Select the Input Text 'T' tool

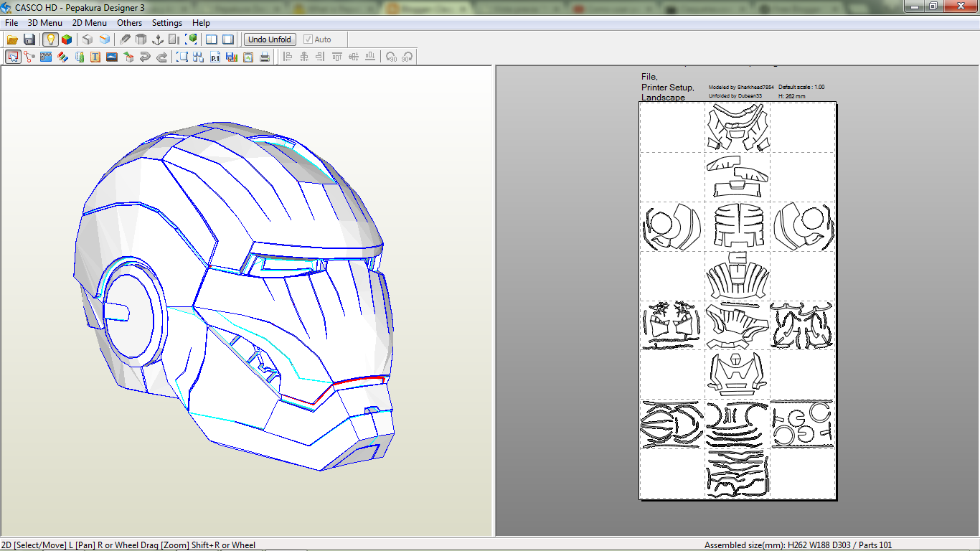tap(95, 57)
